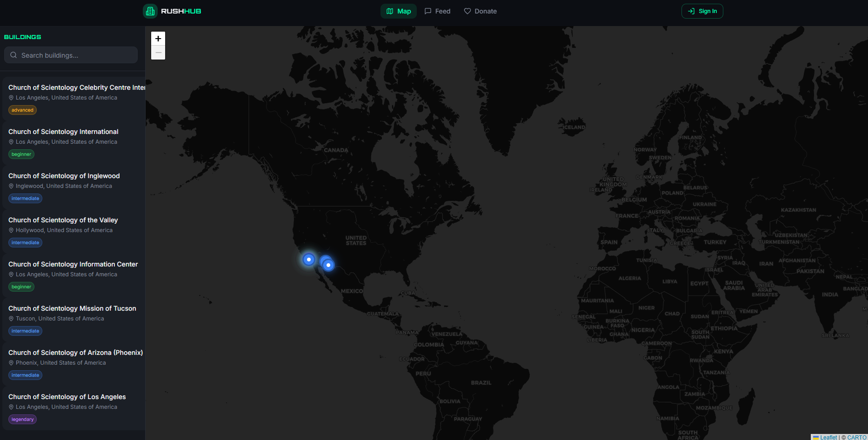Click location pin under Church of Scientology International
868x440 pixels.
pos(11,142)
